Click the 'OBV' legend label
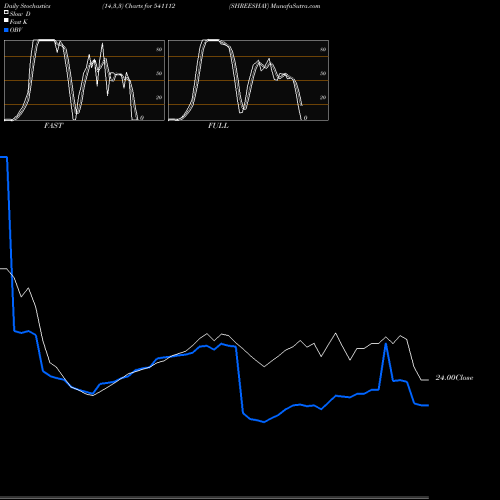The height and width of the screenshot is (500, 500). (x=16, y=30)
